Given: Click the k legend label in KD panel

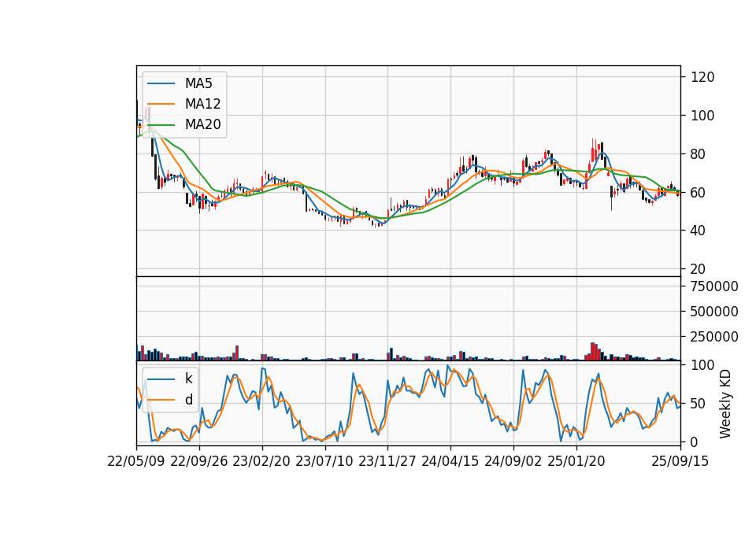Looking at the screenshot, I should 188,379.
